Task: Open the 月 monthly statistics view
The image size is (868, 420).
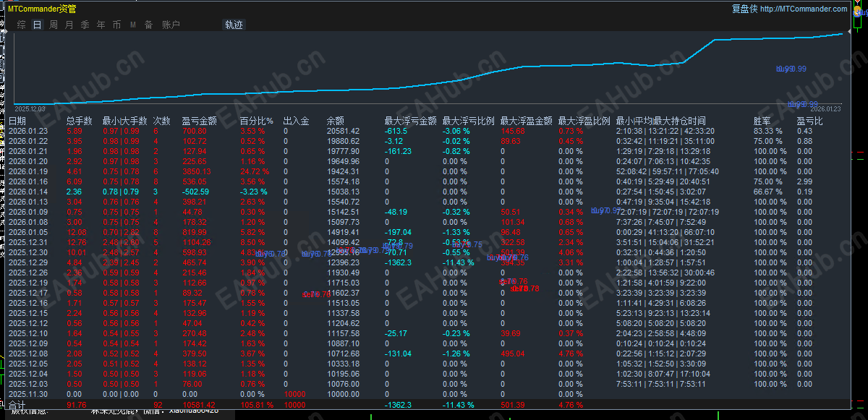Action: [x=69, y=24]
